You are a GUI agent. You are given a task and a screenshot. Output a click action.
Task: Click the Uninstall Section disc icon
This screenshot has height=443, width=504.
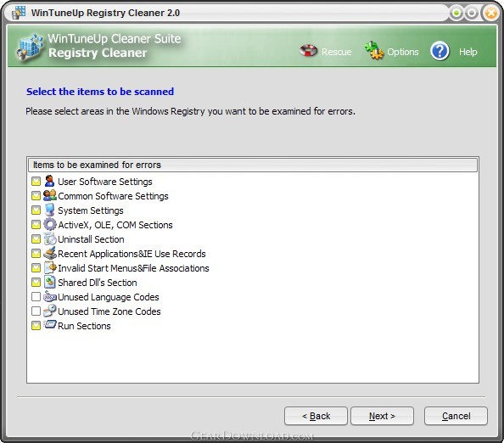point(50,238)
